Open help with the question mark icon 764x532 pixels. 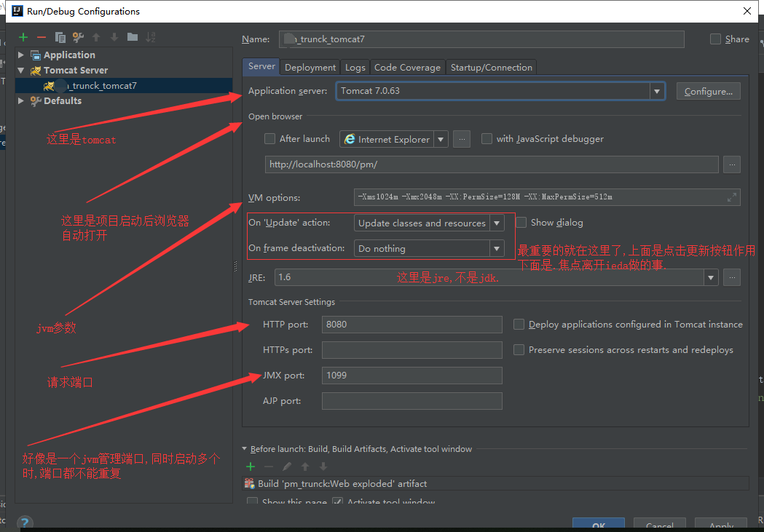tap(24, 523)
